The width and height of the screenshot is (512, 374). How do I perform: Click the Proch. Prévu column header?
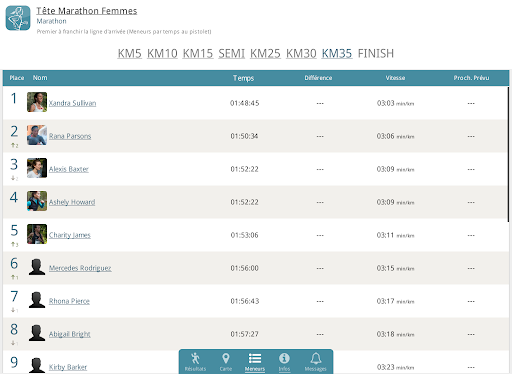pos(471,78)
